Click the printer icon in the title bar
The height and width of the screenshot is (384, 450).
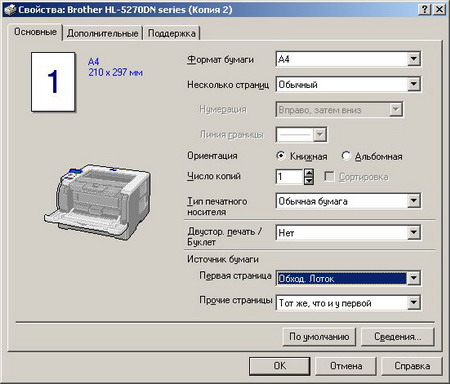tap(9, 9)
